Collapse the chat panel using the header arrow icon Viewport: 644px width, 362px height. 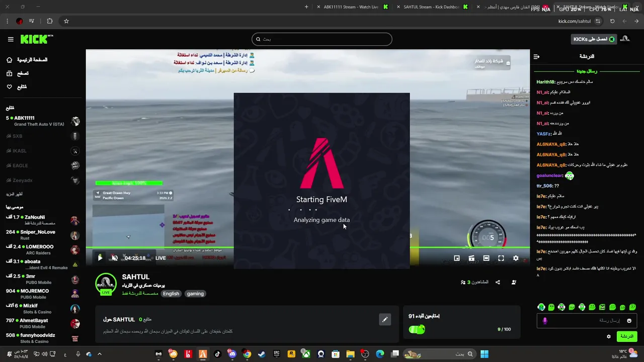point(536,57)
